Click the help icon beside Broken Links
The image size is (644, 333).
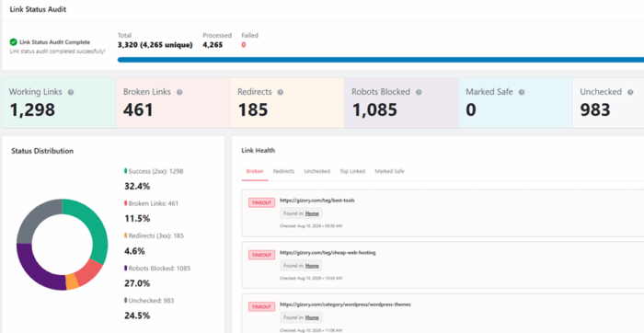click(179, 92)
